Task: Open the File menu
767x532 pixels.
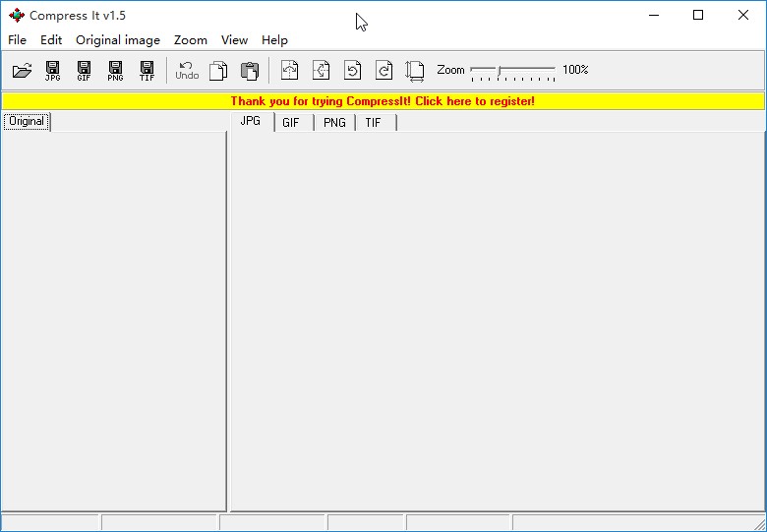Action: [17, 40]
